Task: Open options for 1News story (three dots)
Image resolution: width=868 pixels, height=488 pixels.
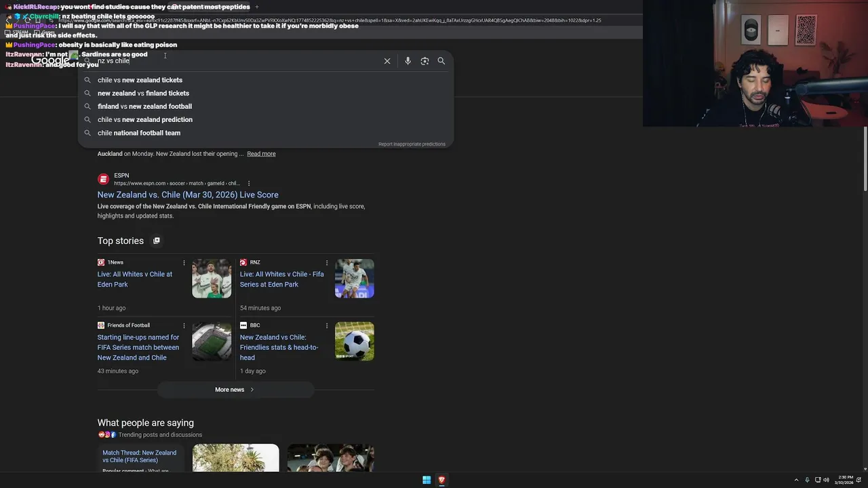Action: click(184, 263)
